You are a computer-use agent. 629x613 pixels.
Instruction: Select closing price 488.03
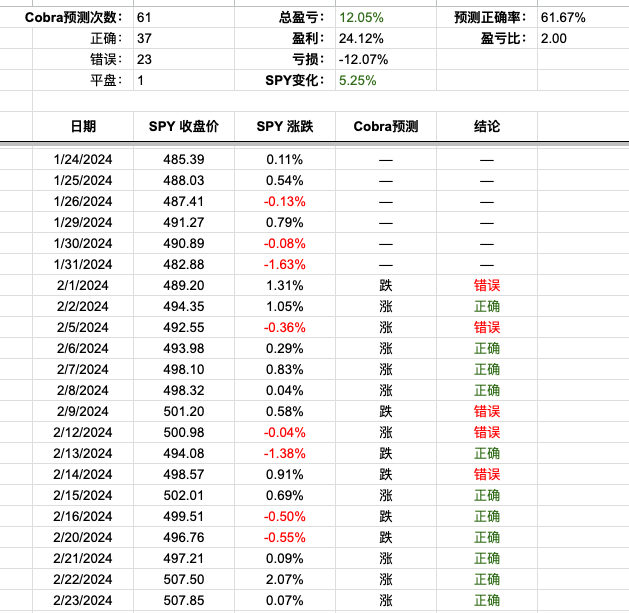coord(184,180)
